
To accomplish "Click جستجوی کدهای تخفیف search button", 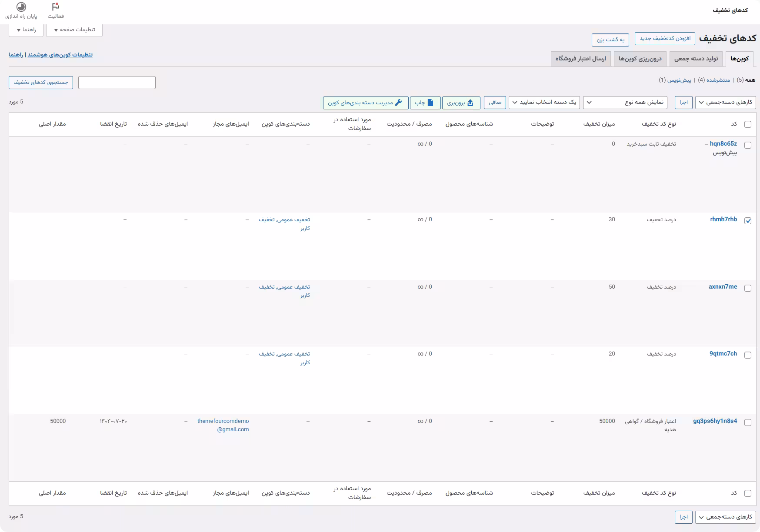I will (x=41, y=83).
